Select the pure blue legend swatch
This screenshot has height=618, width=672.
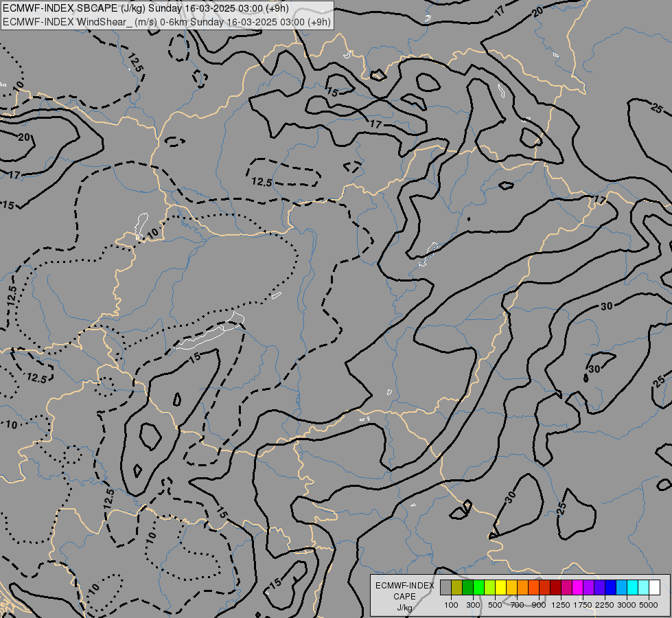610,587
